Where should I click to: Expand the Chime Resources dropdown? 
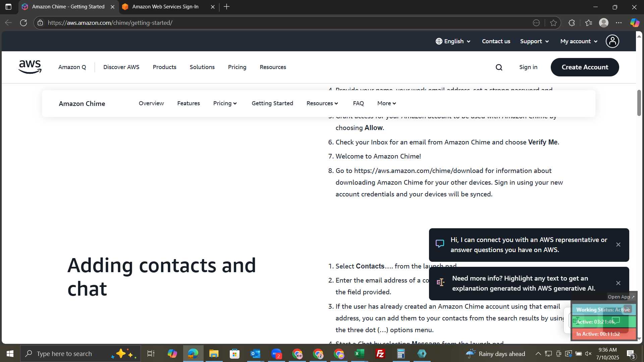click(322, 103)
